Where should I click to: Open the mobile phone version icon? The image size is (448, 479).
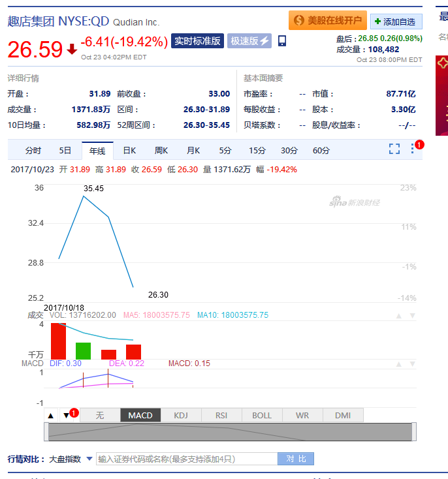[282, 40]
